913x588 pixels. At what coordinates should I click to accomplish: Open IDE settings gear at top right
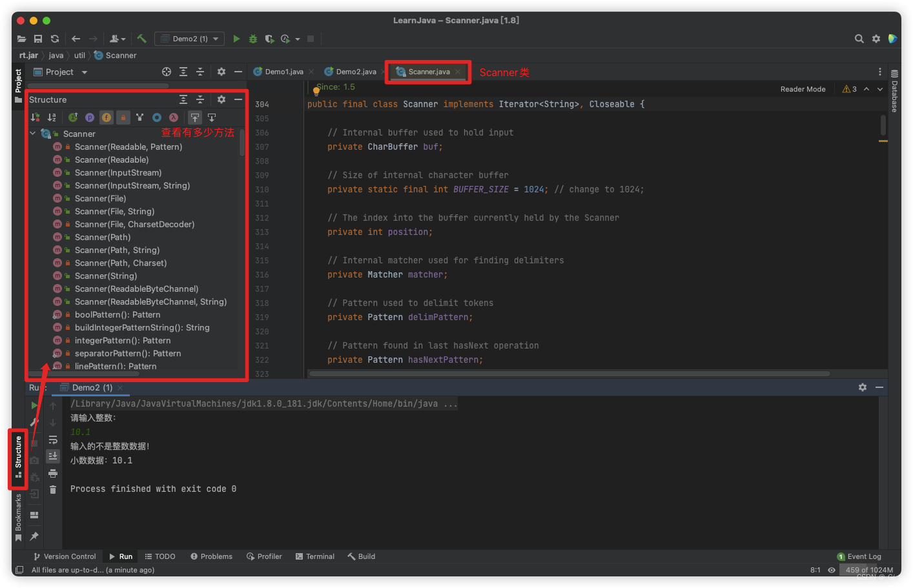876,39
